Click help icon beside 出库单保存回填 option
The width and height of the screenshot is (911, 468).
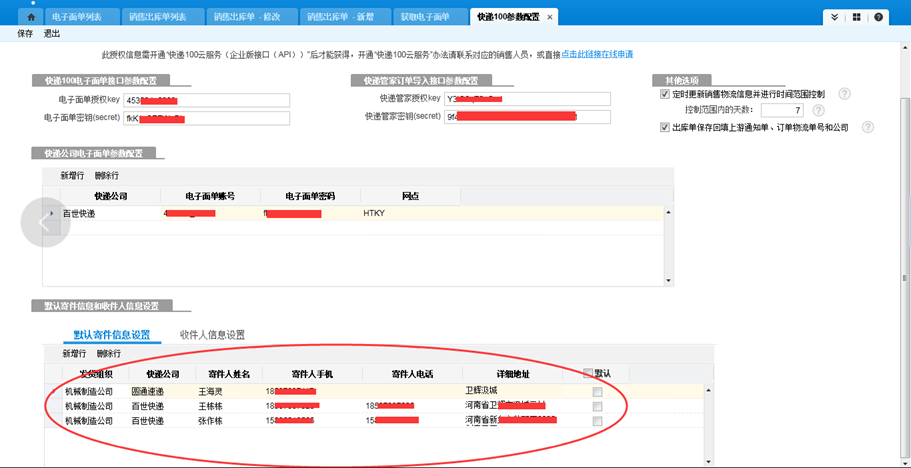(868, 127)
